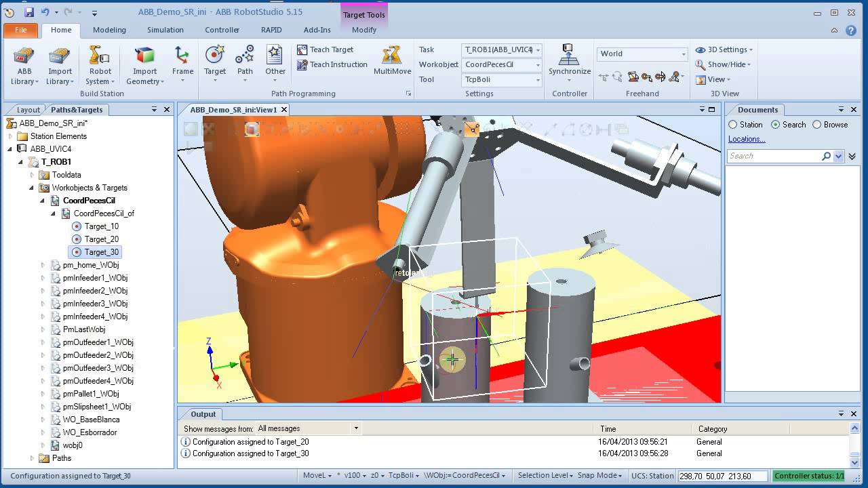This screenshot has width=868, height=488.
Task: Expand the Station Elements node
Action: coord(10,136)
